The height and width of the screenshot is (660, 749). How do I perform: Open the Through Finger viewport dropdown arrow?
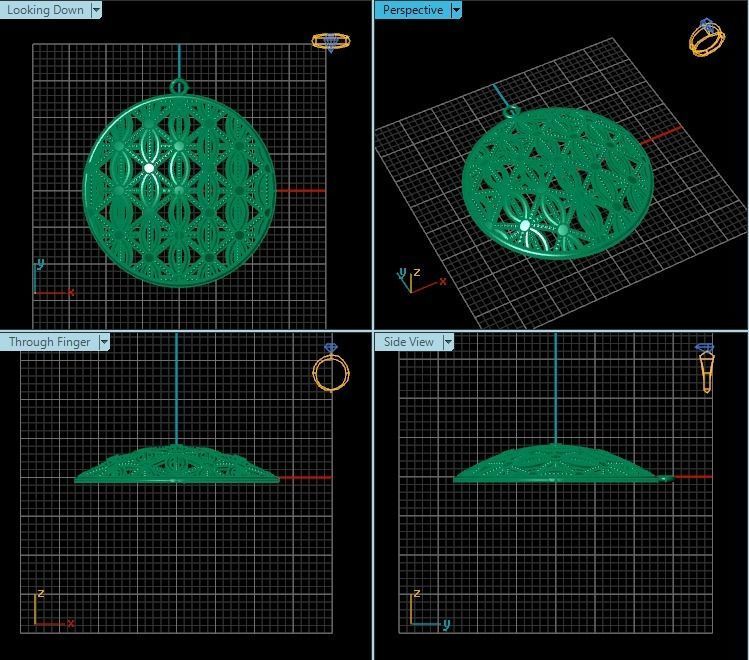pyautogui.click(x=104, y=342)
